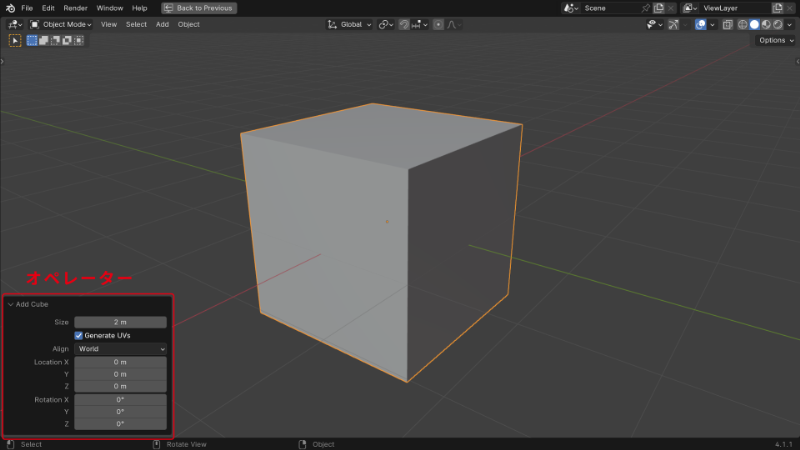Toggle viewport overlays button

point(701,24)
